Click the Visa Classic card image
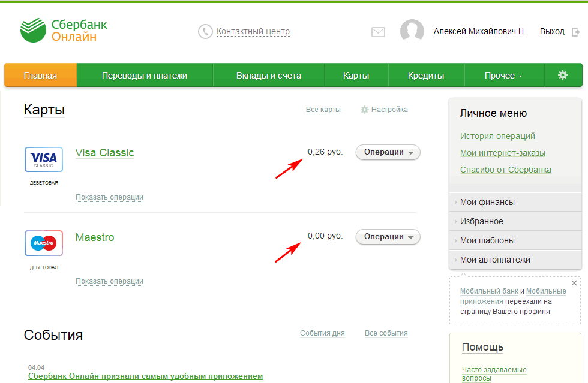Screen dimensions: 588x383 tap(44, 159)
